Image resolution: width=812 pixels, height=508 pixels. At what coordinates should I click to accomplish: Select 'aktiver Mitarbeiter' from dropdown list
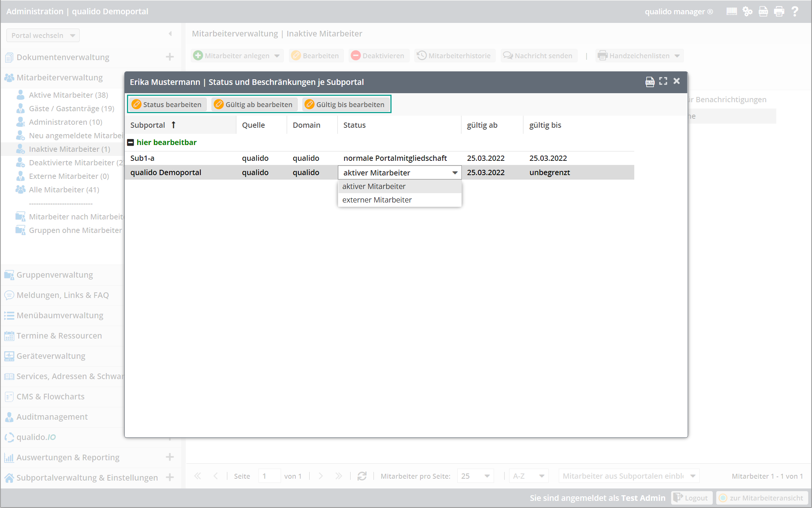[x=400, y=186]
